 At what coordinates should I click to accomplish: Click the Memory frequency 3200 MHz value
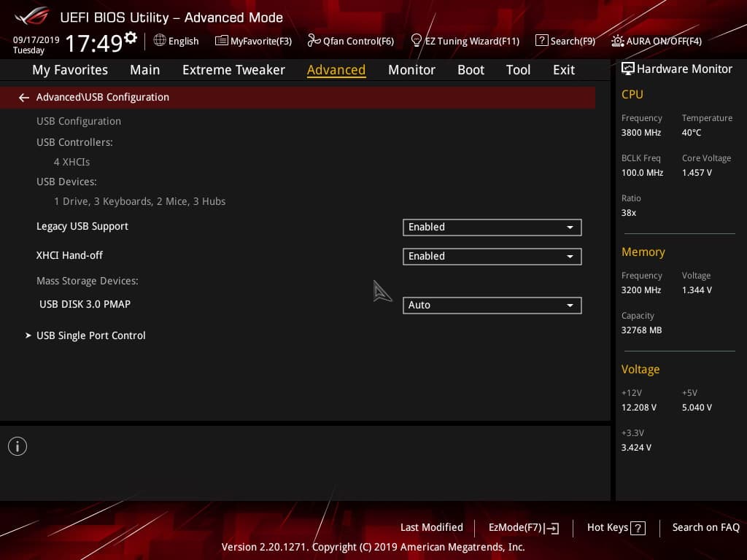click(x=641, y=290)
